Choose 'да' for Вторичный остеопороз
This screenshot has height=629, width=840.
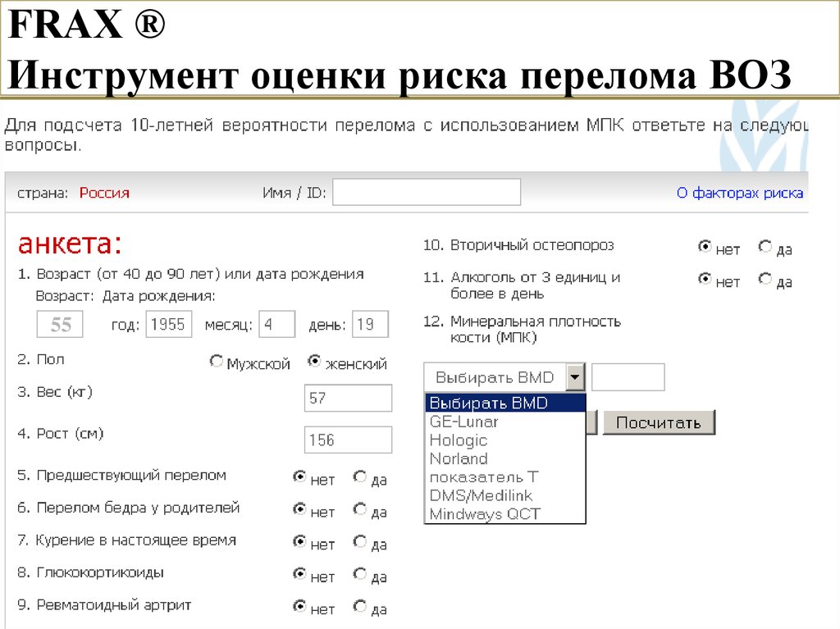tap(765, 247)
